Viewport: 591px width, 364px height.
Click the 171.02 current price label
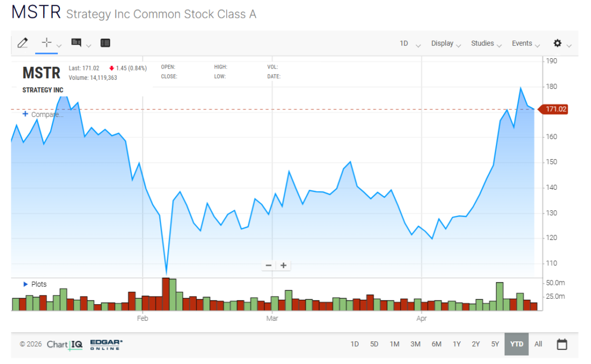[556, 109]
